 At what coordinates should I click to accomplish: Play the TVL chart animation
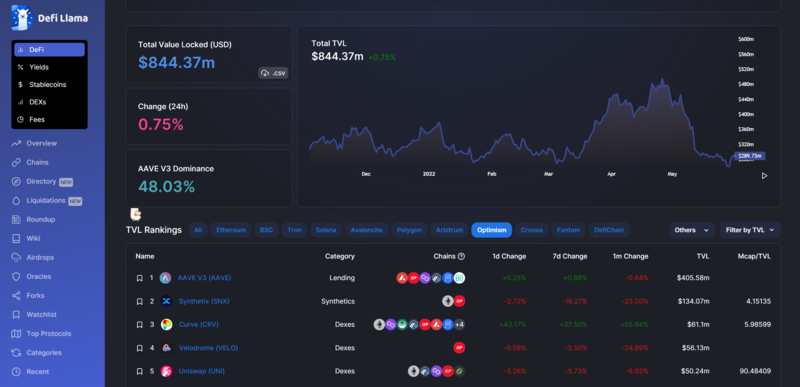(x=764, y=175)
